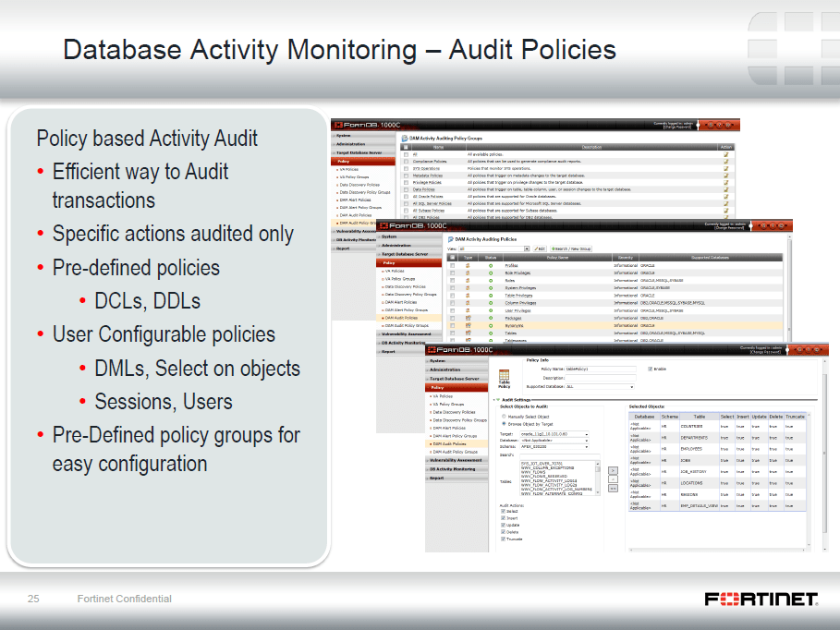Click edit icon for Metadata Policies group
Screen dimensions: 840x630
pos(726,176)
